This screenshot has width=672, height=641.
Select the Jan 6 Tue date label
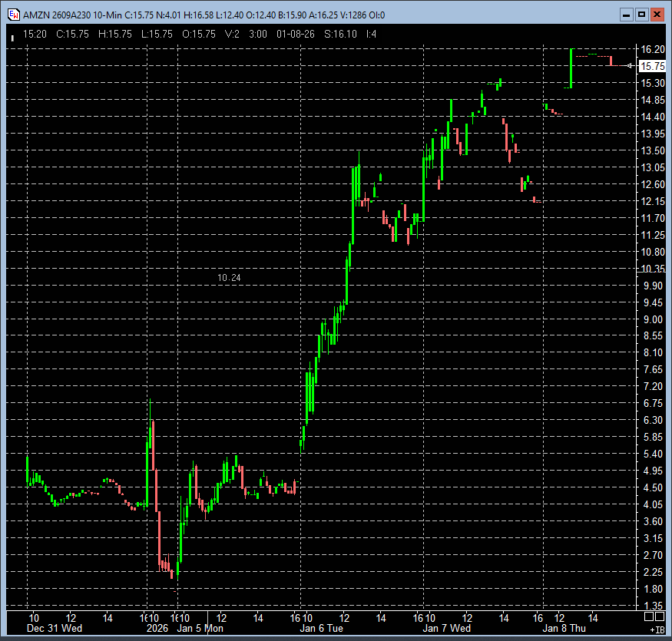(323, 628)
